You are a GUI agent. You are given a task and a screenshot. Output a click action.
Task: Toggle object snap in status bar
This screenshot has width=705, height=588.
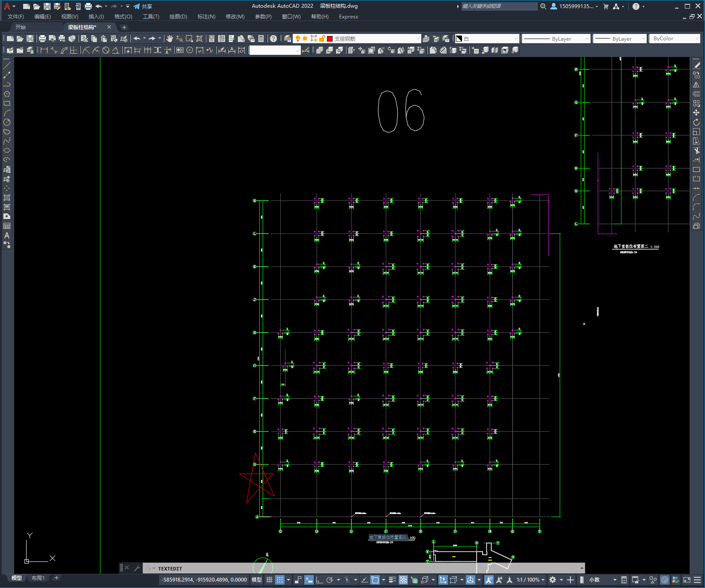coord(375,580)
